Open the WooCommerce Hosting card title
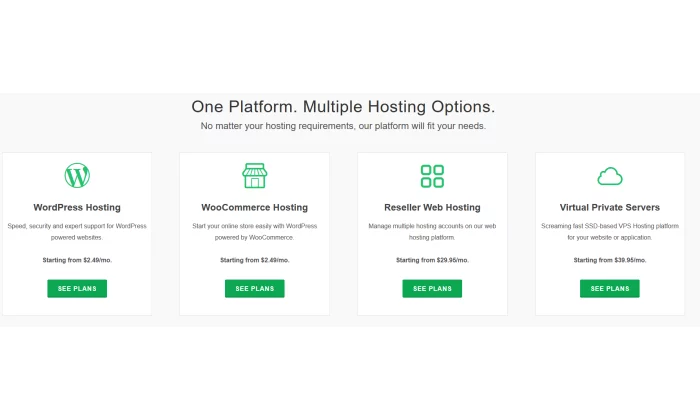The width and height of the screenshot is (700, 420). click(x=254, y=208)
